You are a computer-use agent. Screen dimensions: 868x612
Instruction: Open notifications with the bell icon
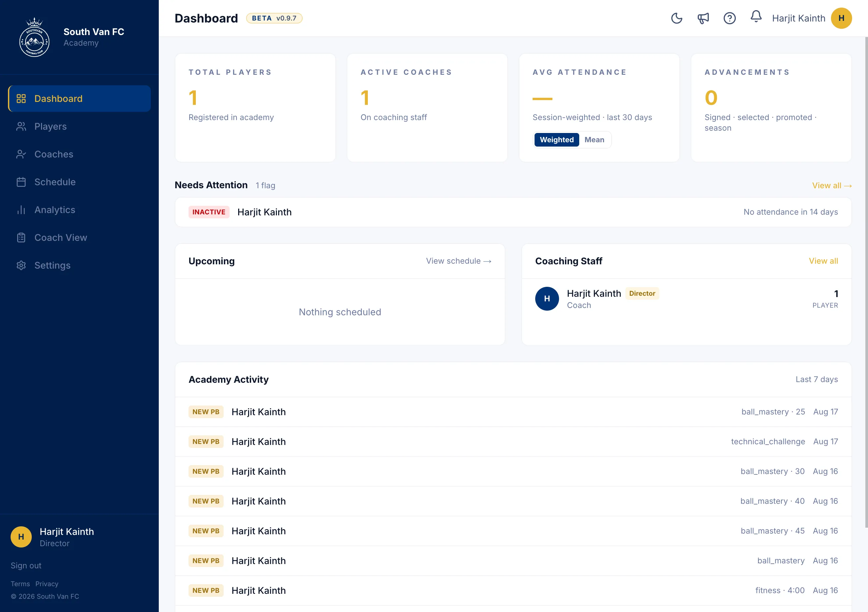(x=756, y=17)
